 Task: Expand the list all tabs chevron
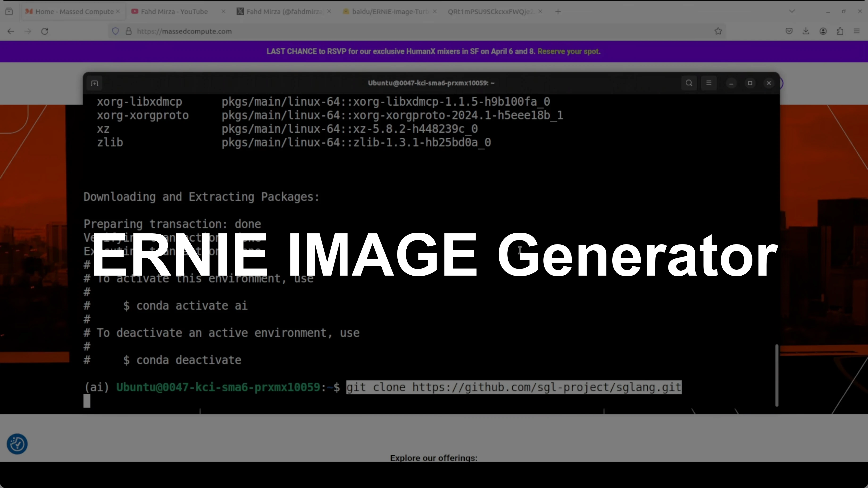click(x=792, y=12)
